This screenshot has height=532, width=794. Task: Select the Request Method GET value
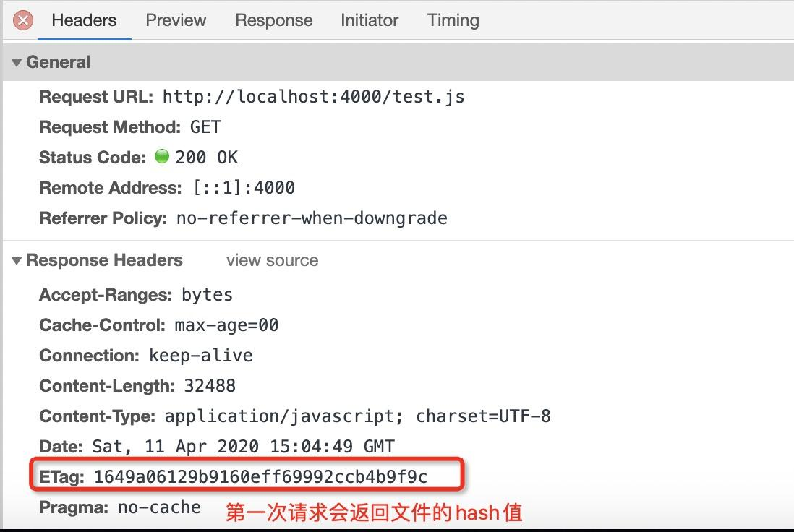pyautogui.click(x=205, y=126)
